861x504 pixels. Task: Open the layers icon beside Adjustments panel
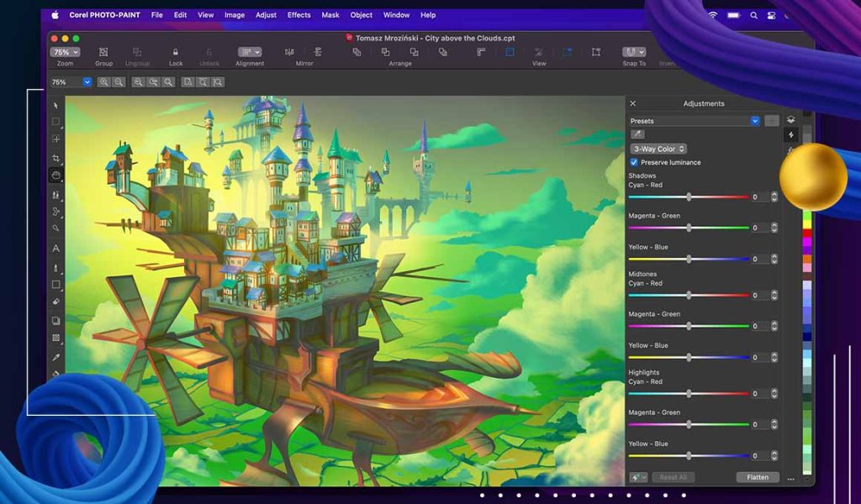[x=790, y=119]
